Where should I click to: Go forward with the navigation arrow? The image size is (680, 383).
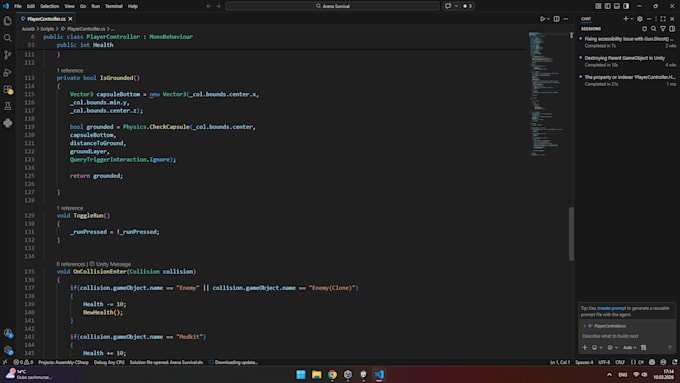coord(218,6)
